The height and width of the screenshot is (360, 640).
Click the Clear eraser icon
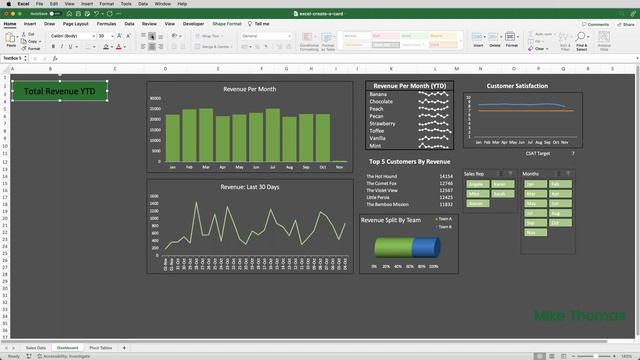(x=531, y=49)
